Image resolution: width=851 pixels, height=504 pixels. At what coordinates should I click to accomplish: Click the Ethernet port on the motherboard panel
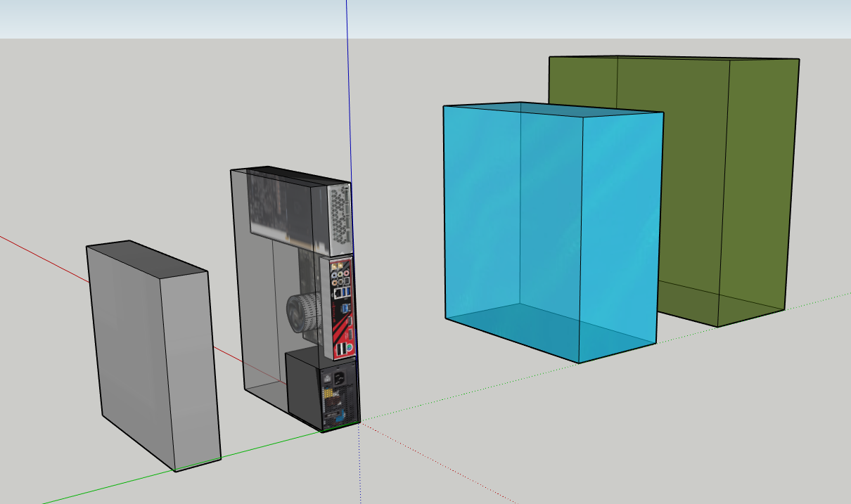[x=338, y=293]
